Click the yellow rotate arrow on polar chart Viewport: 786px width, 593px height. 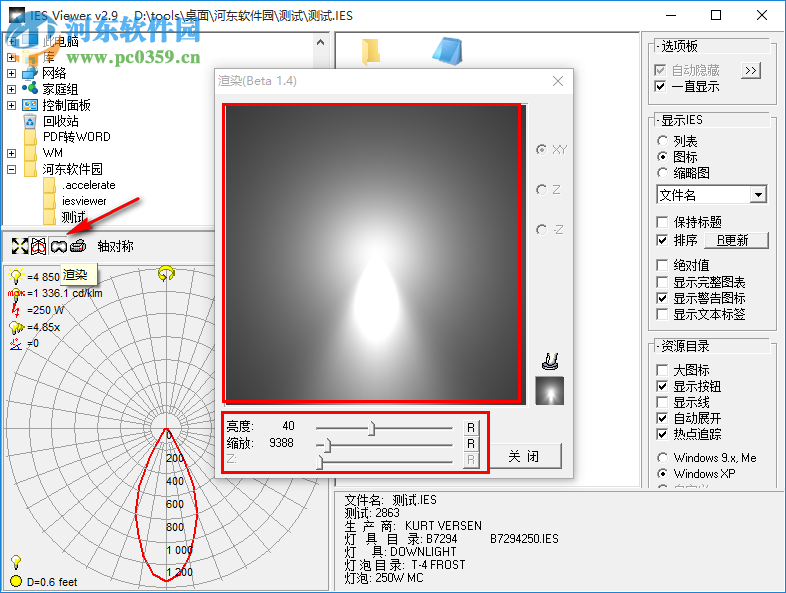[166, 273]
